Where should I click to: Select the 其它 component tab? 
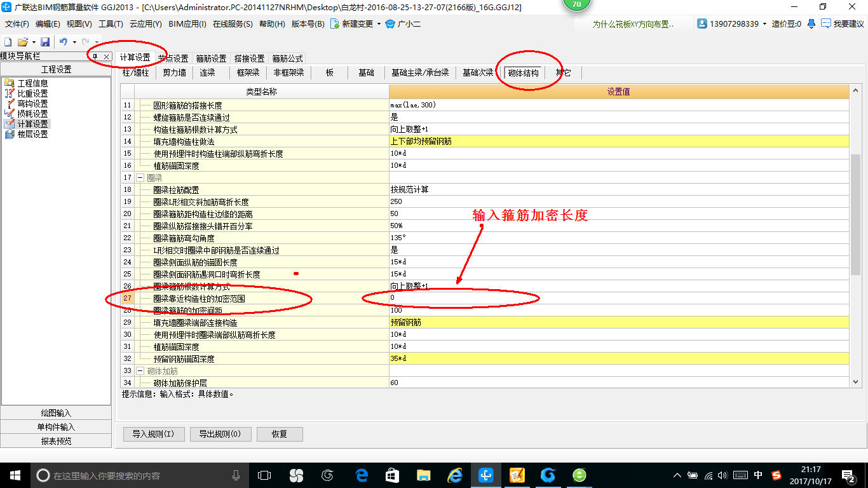pyautogui.click(x=563, y=73)
